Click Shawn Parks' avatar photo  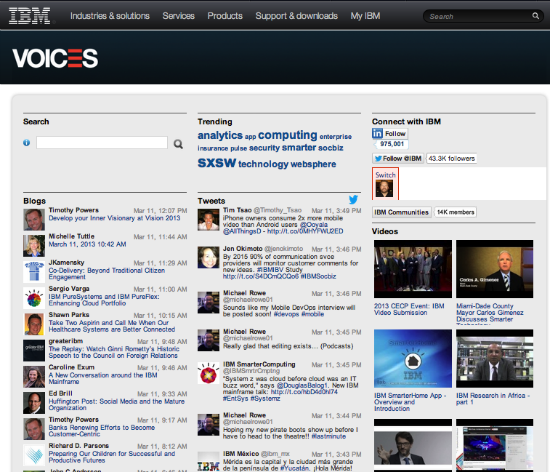(34, 324)
